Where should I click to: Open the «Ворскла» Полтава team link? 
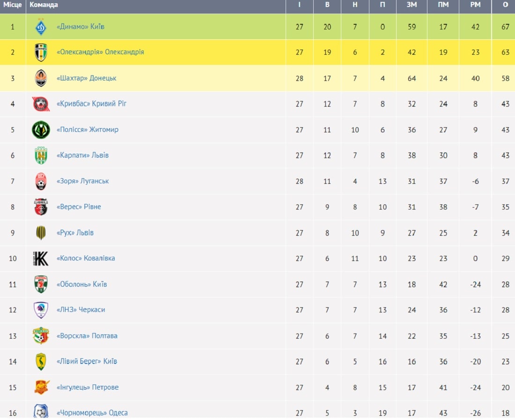[87, 336]
